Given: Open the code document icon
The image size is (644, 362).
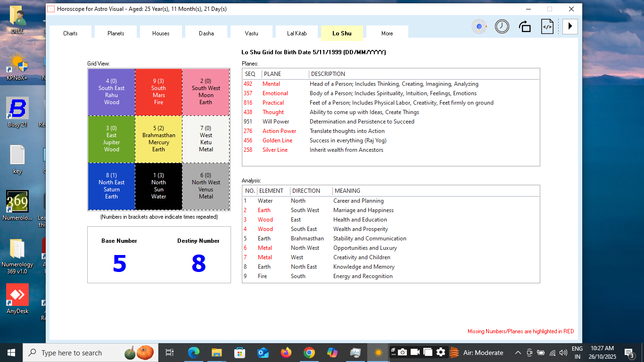Looking at the screenshot, I should 547,26.
